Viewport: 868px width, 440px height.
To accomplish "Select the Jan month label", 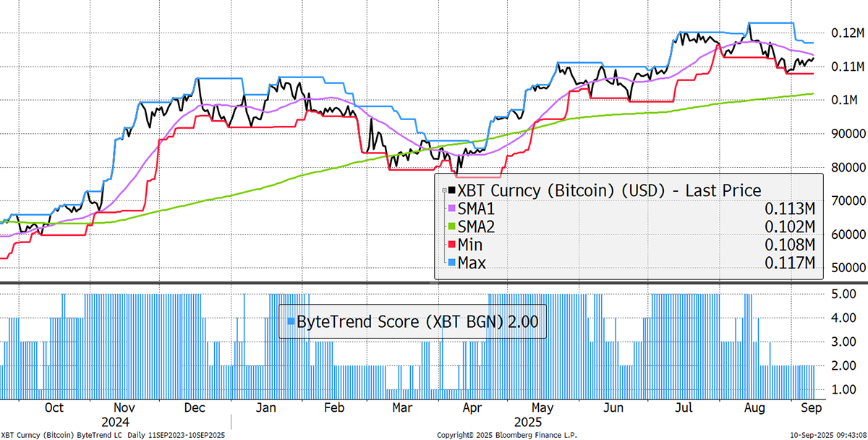I will [x=267, y=408].
